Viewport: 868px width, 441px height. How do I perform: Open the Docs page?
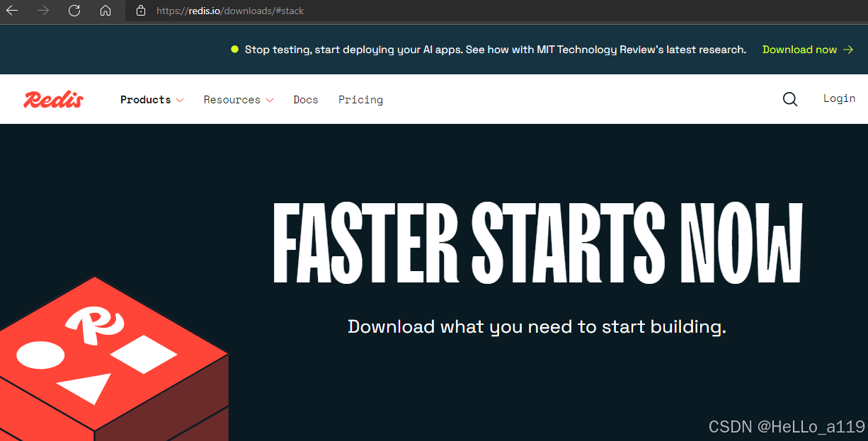pos(306,100)
